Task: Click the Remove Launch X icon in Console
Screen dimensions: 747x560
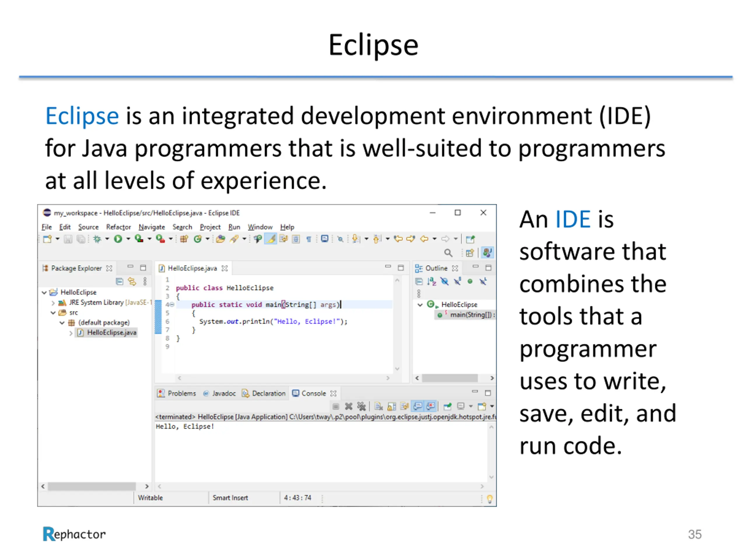Action: tap(348, 406)
